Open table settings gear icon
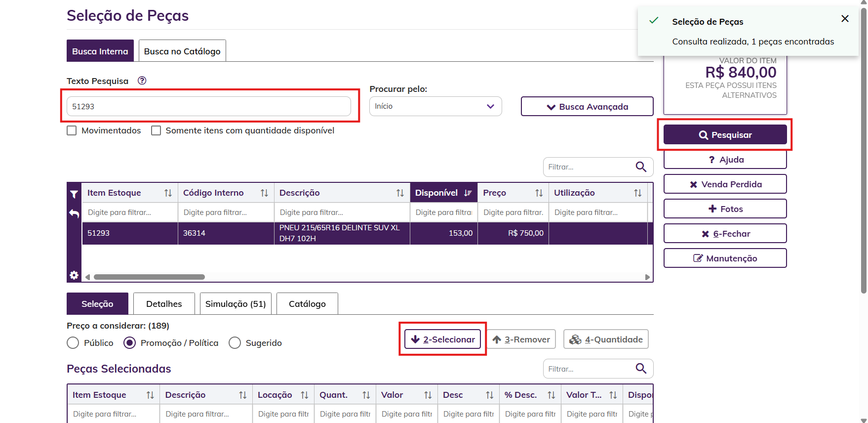This screenshot has width=868, height=423. click(x=74, y=275)
